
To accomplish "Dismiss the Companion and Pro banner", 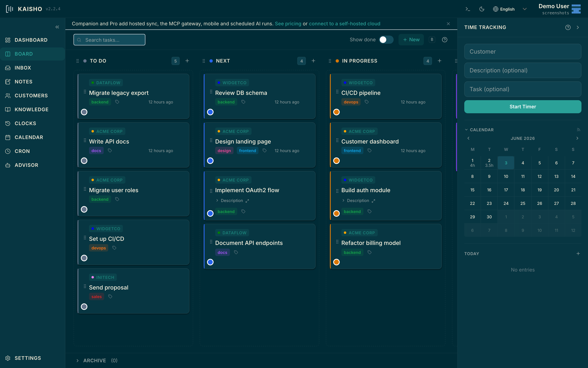I will [448, 24].
